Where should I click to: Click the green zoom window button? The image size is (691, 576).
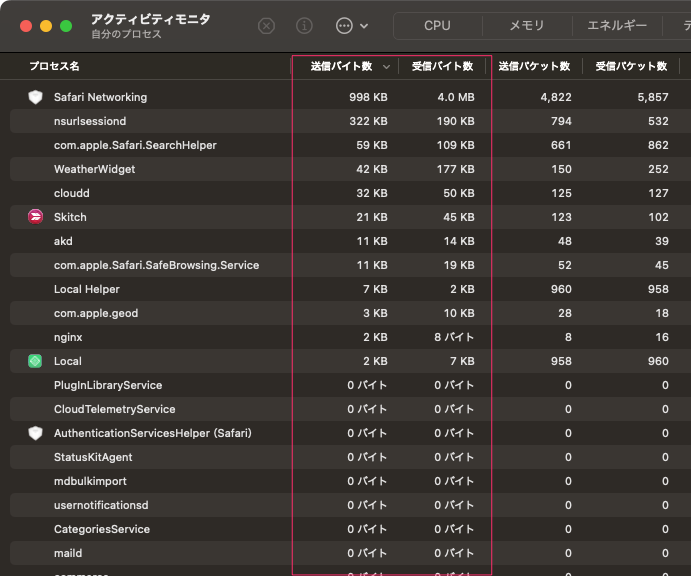66,26
